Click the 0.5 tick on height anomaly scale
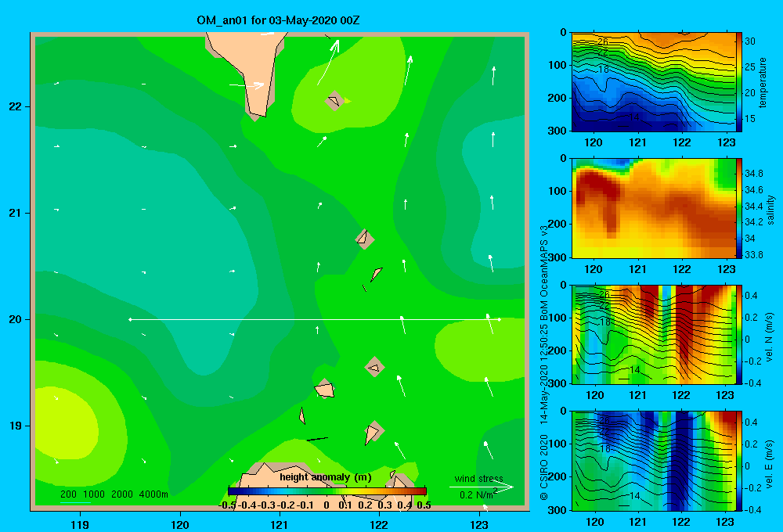The height and width of the screenshot is (532, 783). point(424,505)
